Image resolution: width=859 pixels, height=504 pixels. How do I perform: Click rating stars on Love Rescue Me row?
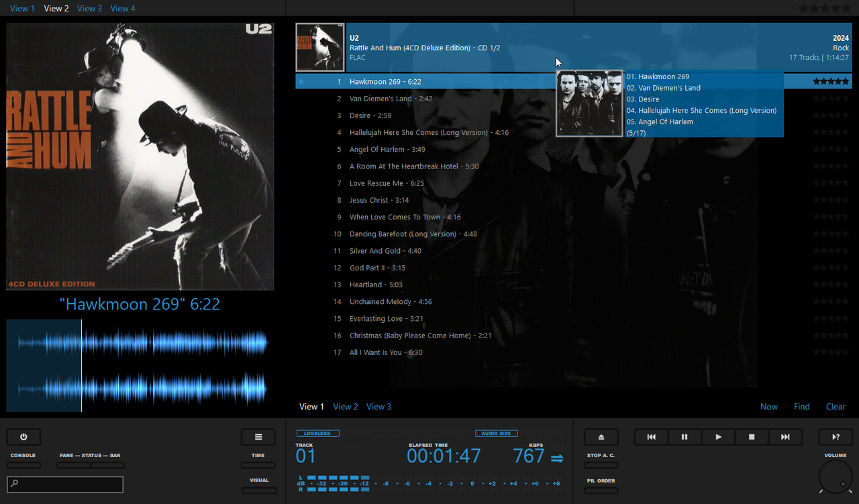coord(831,183)
